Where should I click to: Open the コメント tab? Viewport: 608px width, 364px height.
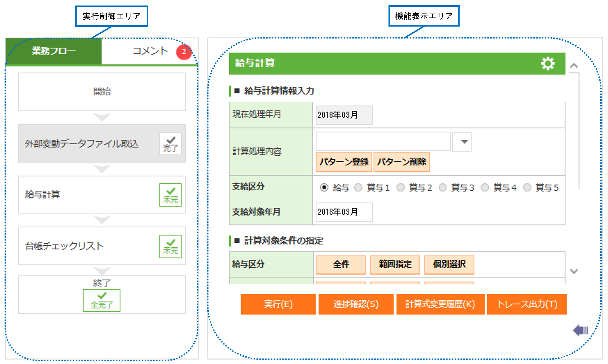pos(150,51)
